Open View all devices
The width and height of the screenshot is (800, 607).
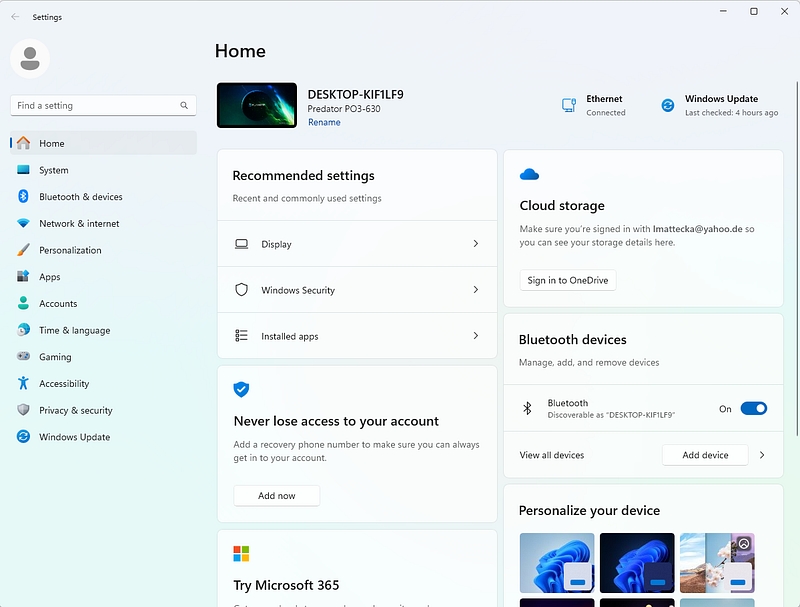coord(552,455)
